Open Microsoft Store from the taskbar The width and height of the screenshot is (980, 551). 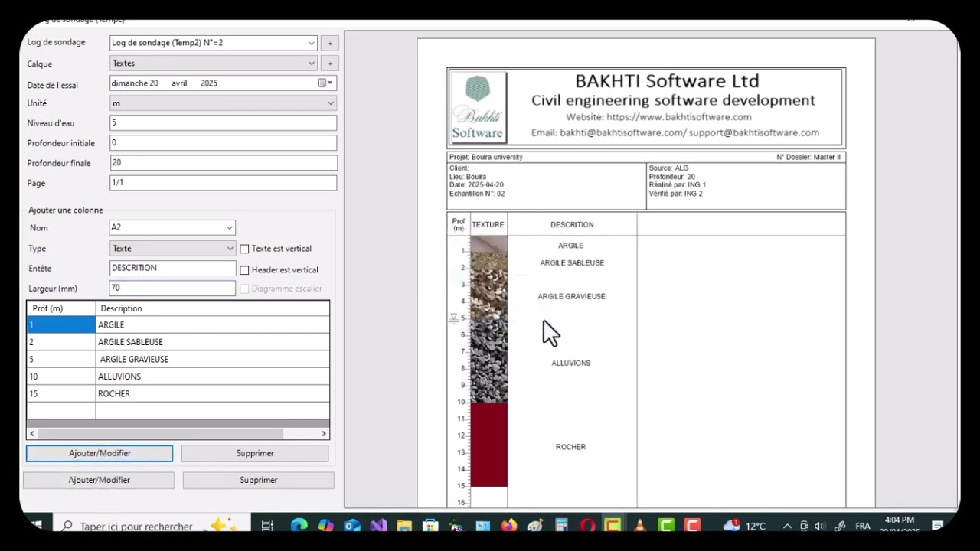430,526
